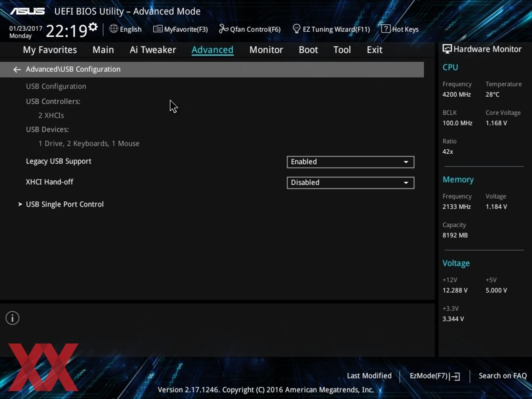Click the Hardware Monitor screen icon

point(447,49)
